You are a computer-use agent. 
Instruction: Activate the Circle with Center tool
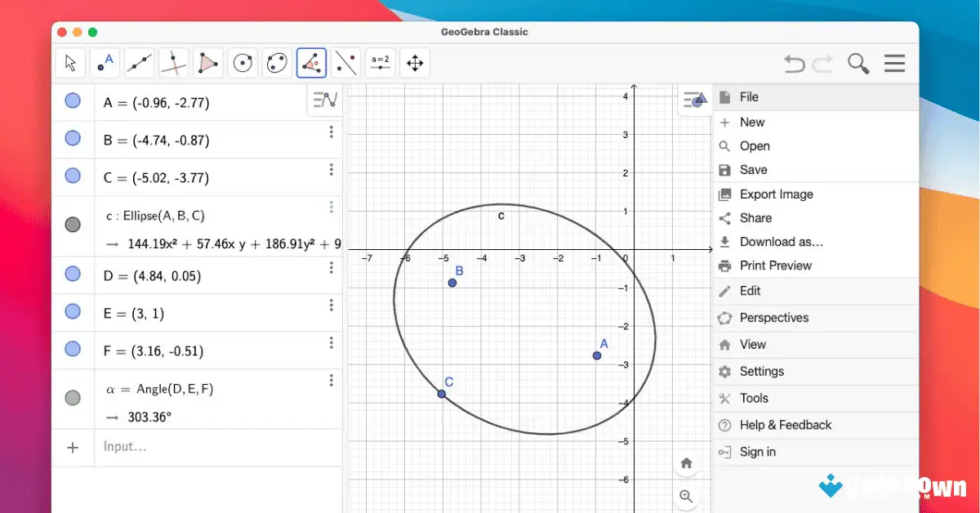pyautogui.click(x=242, y=62)
